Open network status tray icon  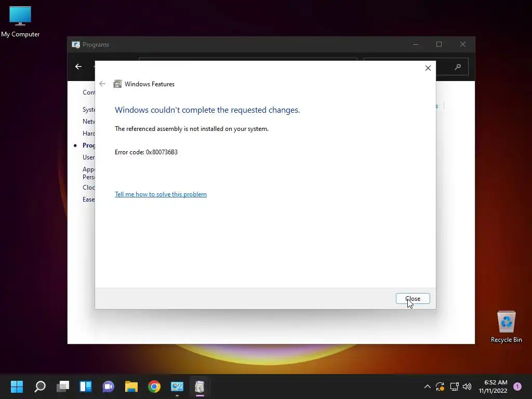tap(454, 387)
